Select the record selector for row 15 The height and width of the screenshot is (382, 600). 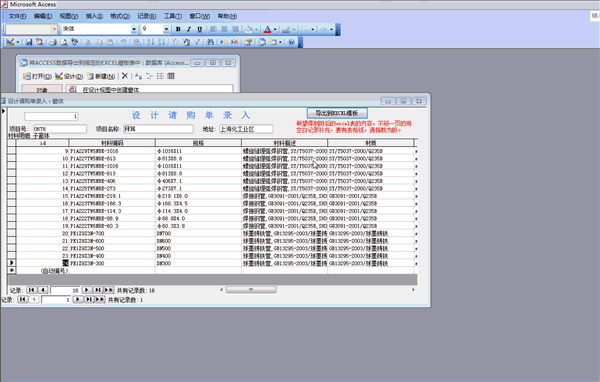(x=11, y=196)
